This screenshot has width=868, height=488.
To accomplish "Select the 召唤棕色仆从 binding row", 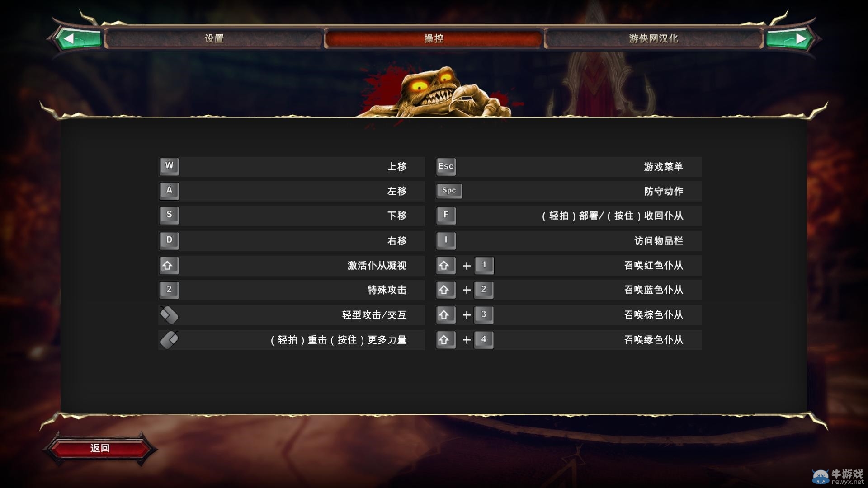I will 568,315.
